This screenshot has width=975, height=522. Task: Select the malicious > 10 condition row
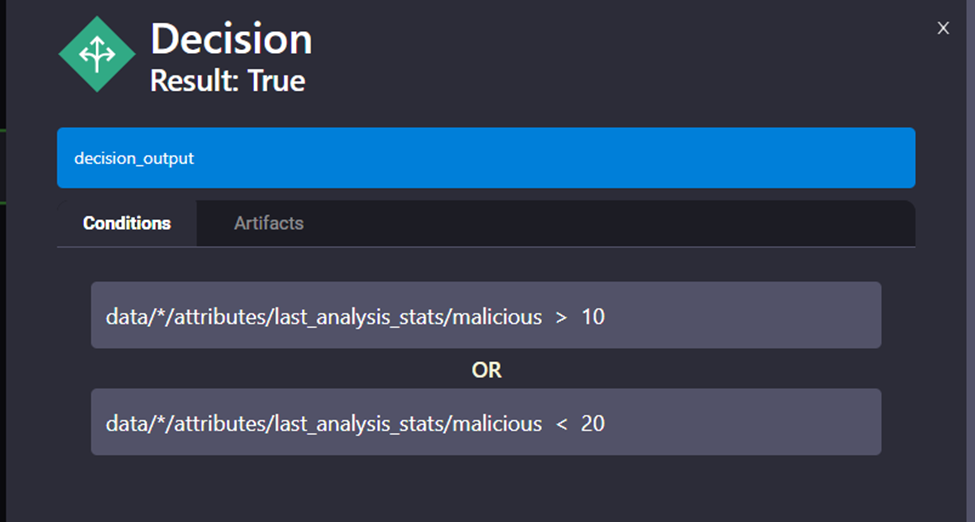486,315
